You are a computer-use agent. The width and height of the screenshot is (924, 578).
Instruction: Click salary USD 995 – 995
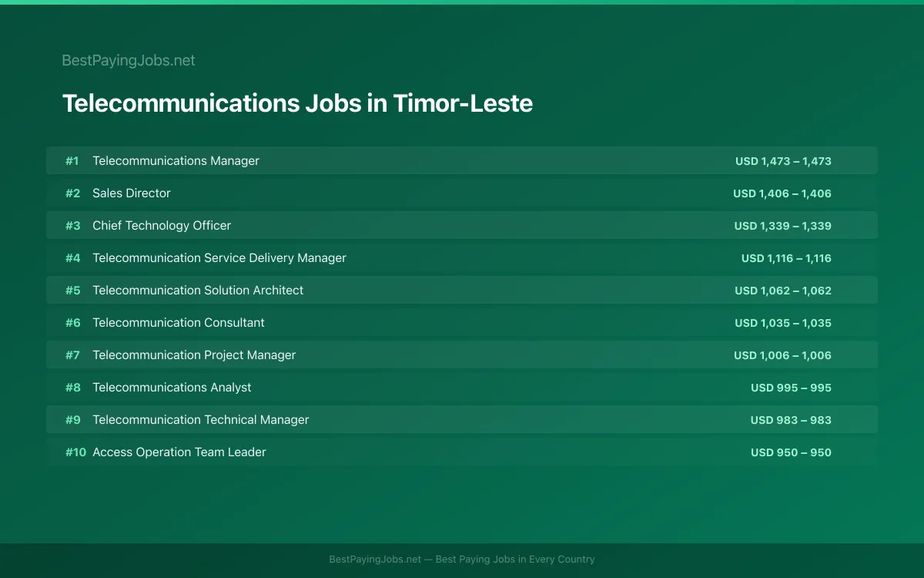pos(791,388)
